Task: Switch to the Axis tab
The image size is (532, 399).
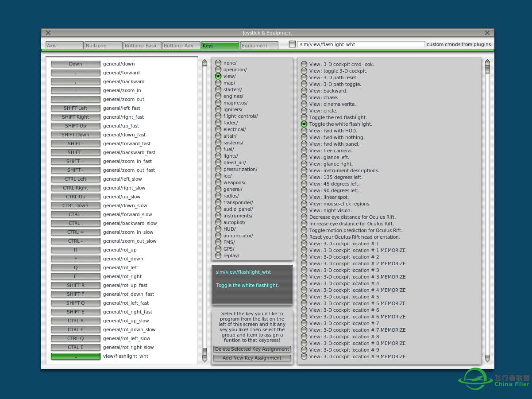Action: pos(65,45)
